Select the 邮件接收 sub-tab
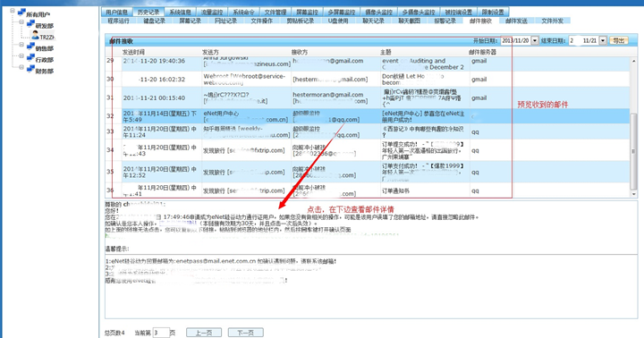The height and width of the screenshot is (338, 644). pyautogui.click(x=480, y=21)
